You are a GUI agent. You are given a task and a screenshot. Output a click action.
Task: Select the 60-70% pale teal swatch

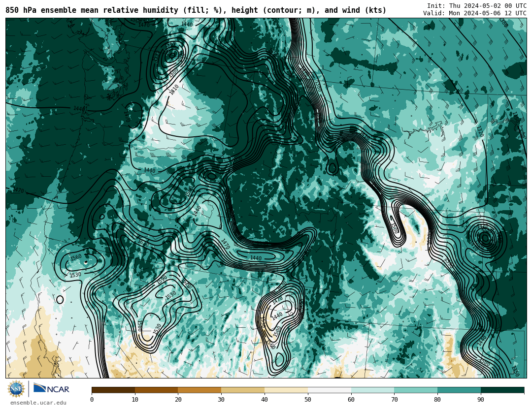(372, 390)
